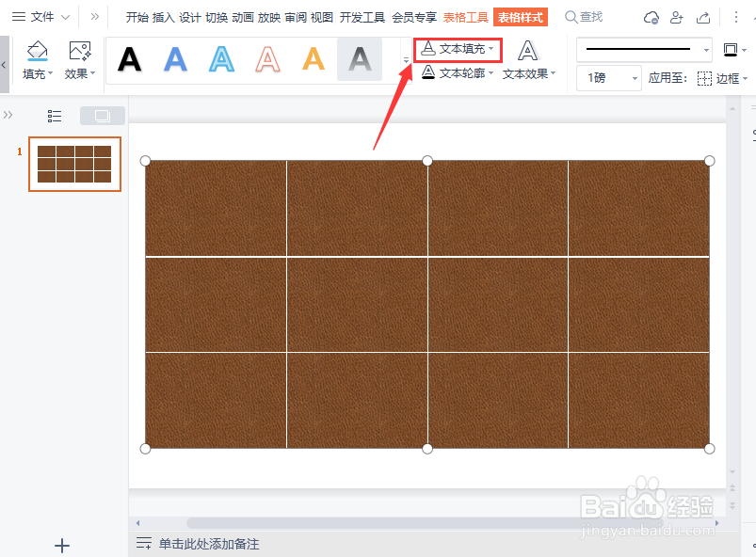756x557 pixels.
Task: Click the add collaborator icon
Action: 677,18
